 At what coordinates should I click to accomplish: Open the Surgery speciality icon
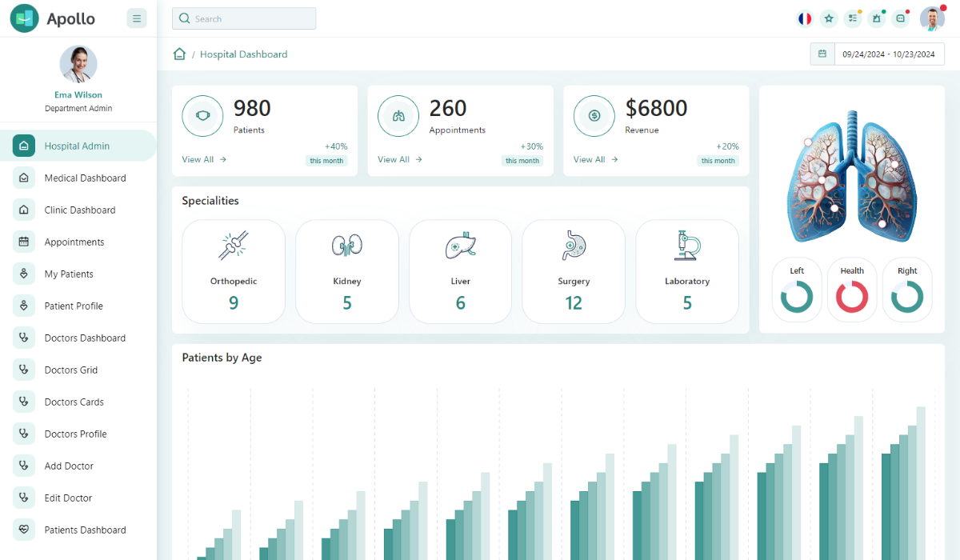(x=574, y=245)
